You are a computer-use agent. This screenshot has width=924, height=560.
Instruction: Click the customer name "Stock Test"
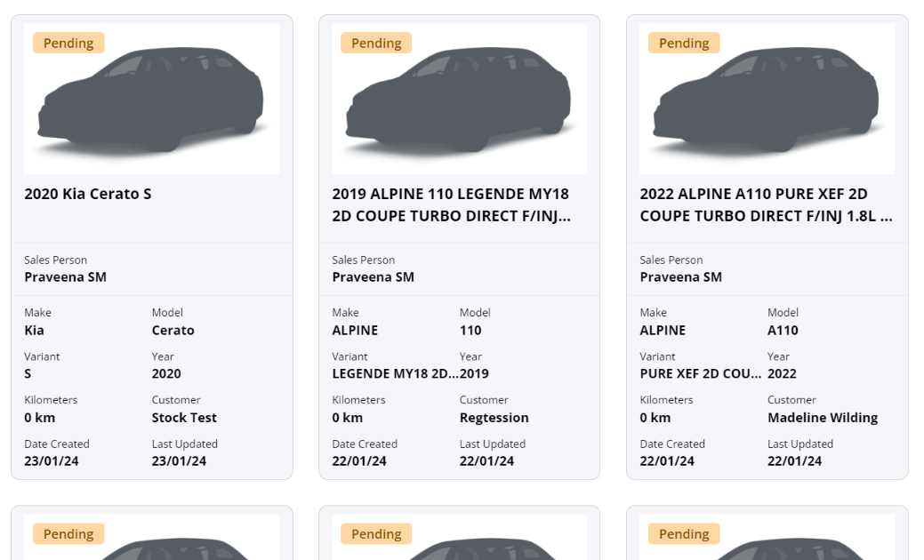point(184,418)
